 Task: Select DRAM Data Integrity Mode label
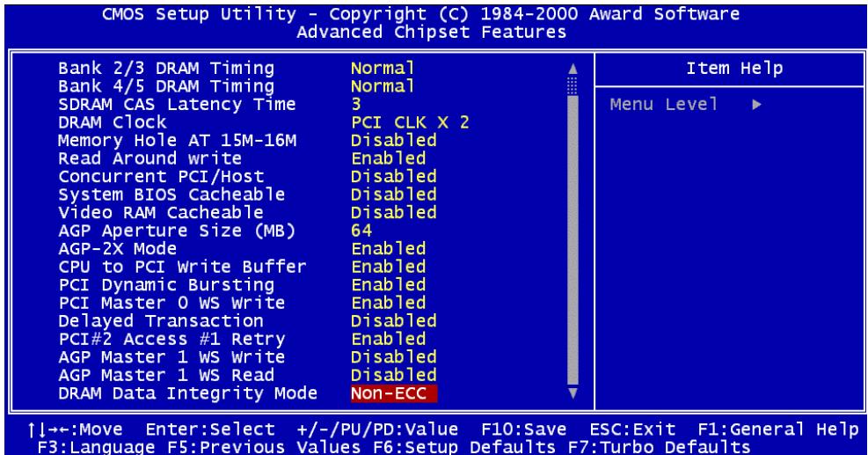click(x=187, y=393)
